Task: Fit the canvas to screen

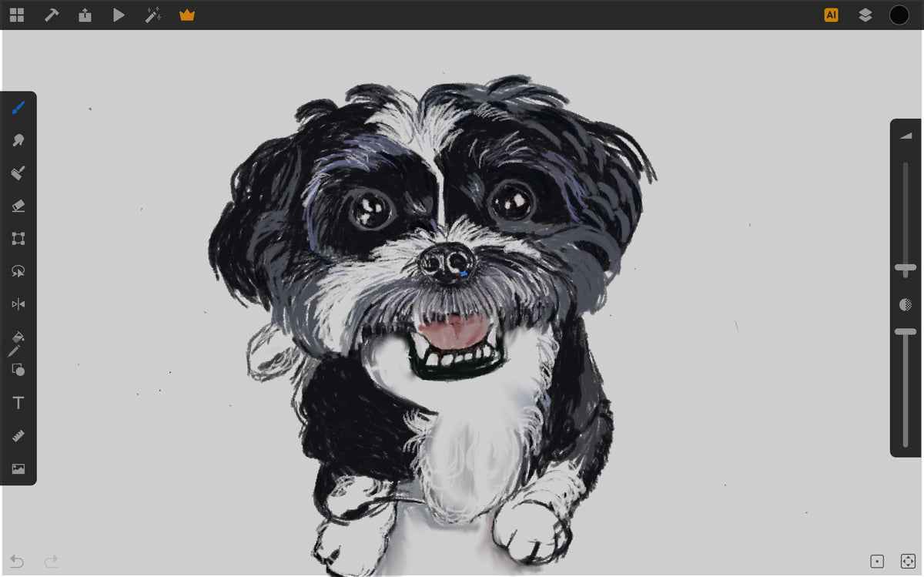Action: click(x=908, y=562)
